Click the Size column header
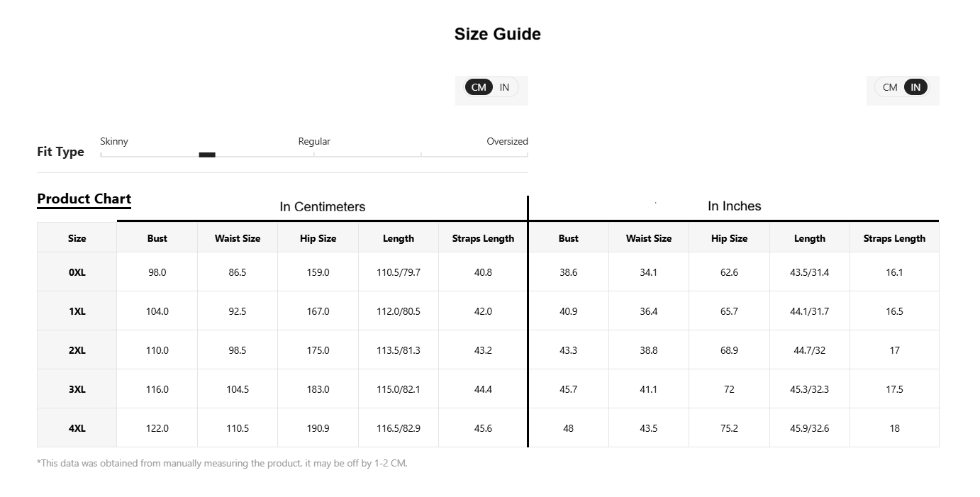This screenshot has height=497, width=980. tap(77, 238)
